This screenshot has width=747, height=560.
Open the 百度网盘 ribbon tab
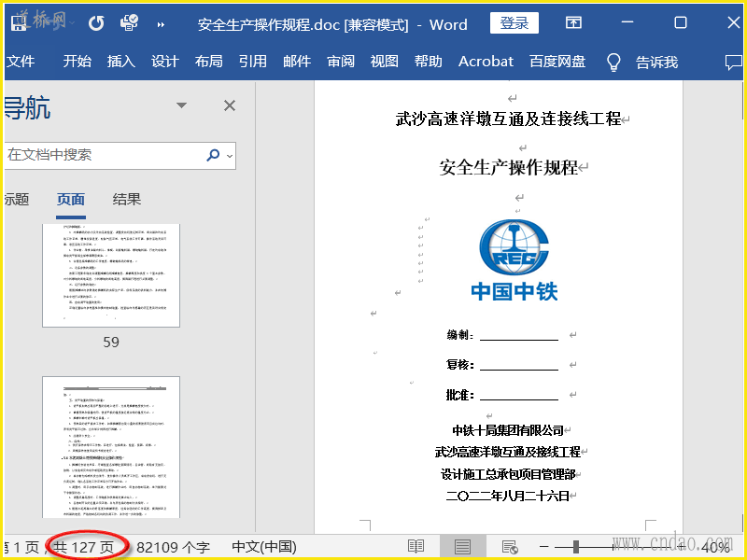tap(557, 62)
